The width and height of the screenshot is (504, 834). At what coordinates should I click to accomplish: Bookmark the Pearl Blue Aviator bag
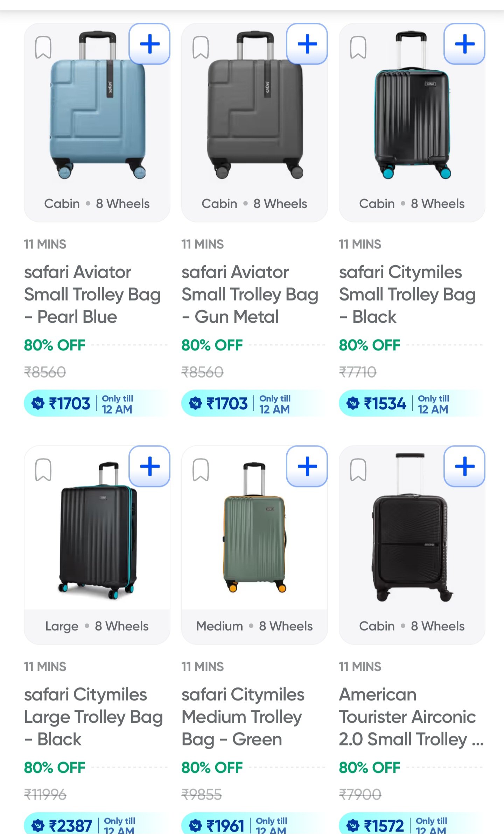(43, 47)
